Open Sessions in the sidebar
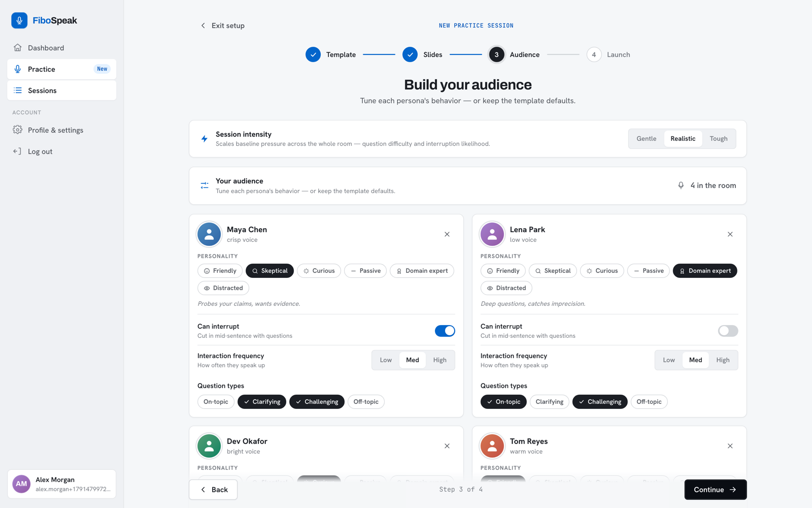The height and width of the screenshot is (508, 812). coord(62,90)
